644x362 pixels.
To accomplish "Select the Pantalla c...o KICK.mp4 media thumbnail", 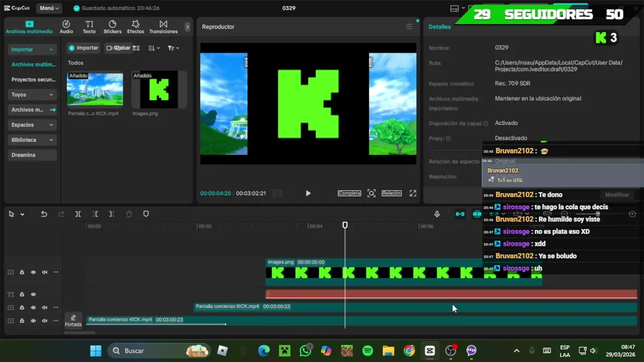I will (x=95, y=89).
